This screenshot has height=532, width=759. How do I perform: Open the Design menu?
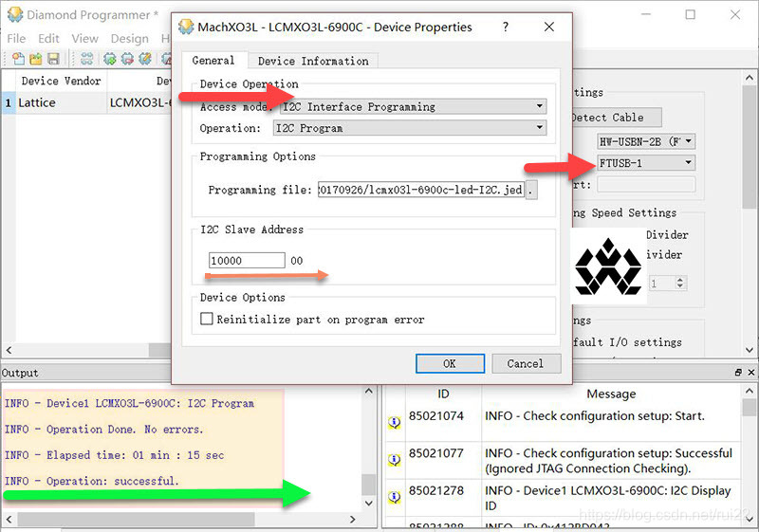coord(129,38)
